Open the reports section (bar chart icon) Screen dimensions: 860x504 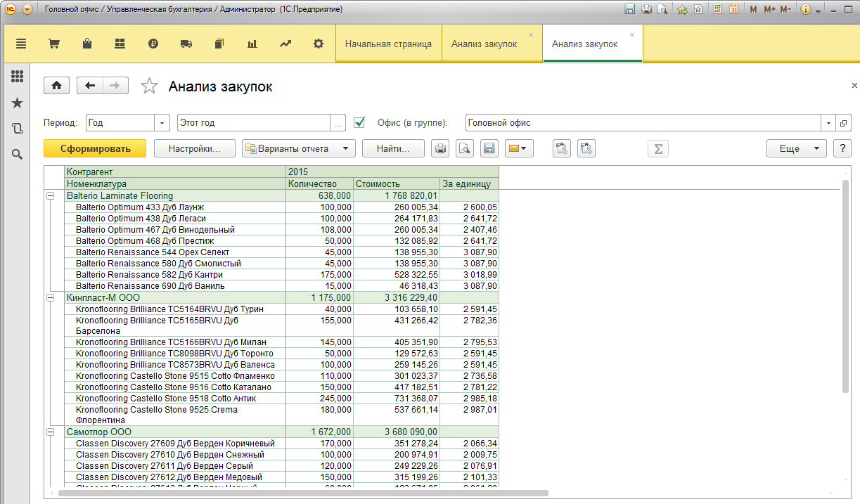point(252,44)
